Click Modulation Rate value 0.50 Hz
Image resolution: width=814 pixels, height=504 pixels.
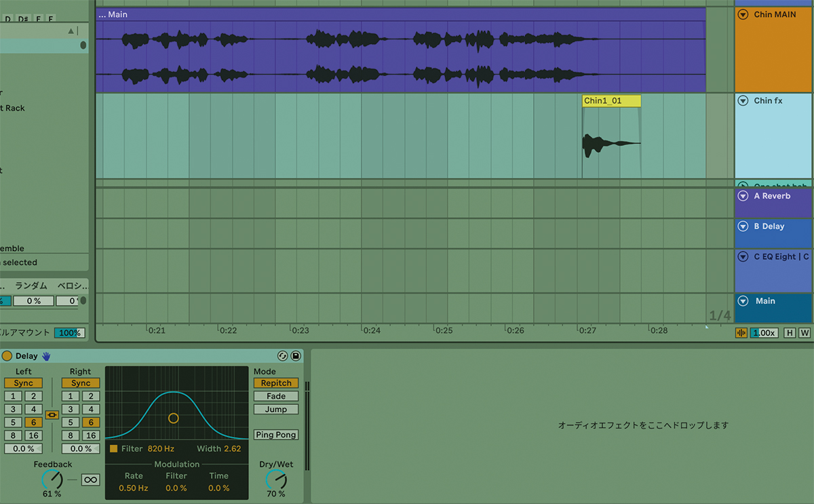134,488
